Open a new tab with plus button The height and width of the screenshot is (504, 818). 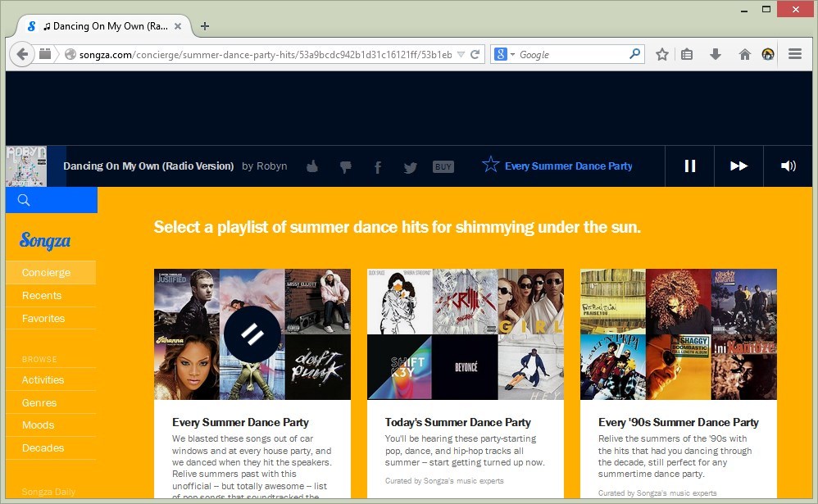(205, 26)
